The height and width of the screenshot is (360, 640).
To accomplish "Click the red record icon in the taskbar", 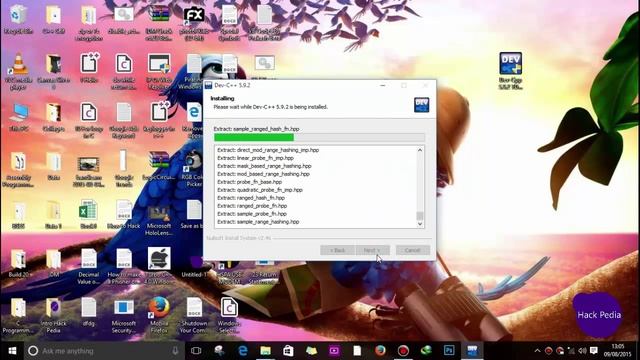I will (x=403, y=351).
